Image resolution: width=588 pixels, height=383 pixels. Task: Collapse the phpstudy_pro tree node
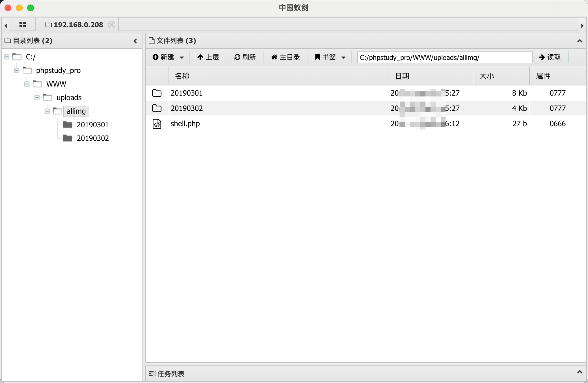coord(17,70)
